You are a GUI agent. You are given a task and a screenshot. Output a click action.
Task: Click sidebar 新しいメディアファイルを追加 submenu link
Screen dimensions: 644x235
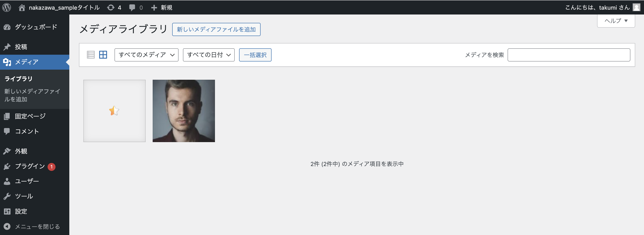click(32, 95)
